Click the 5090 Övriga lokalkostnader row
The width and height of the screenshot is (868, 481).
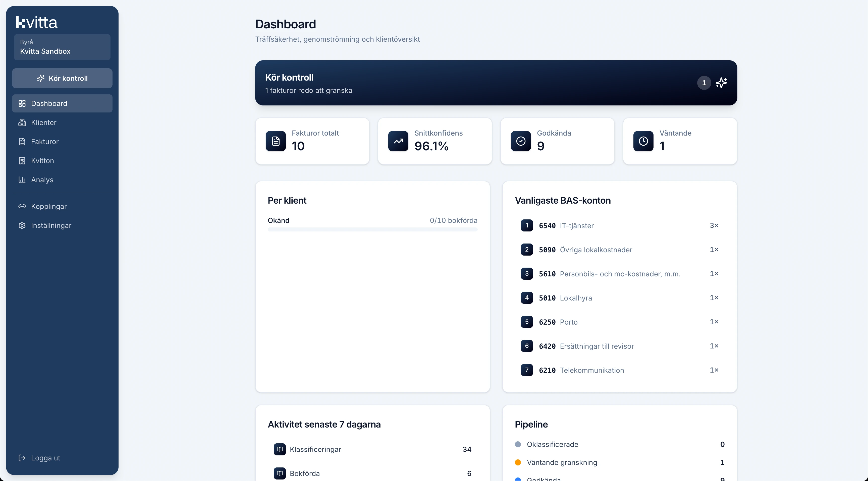pyautogui.click(x=620, y=250)
